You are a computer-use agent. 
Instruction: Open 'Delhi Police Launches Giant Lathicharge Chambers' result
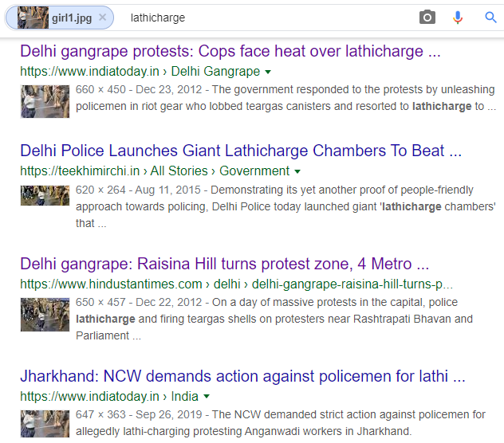click(241, 151)
